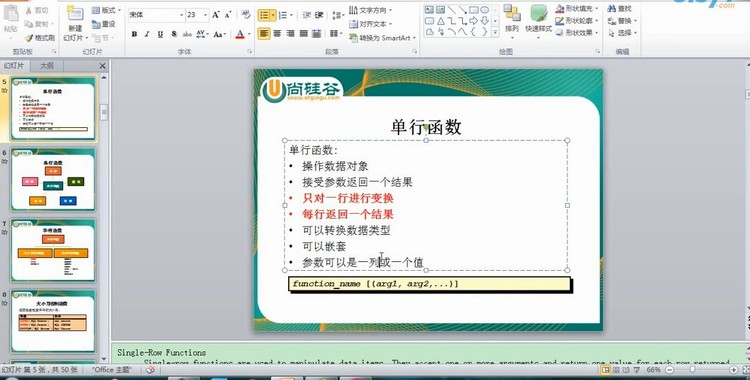
Task: Toggle Underline formatting button
Action: [160, 34]
